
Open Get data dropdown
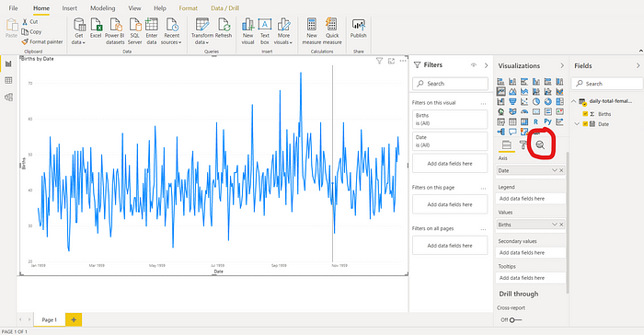click(x=79, y=42)
